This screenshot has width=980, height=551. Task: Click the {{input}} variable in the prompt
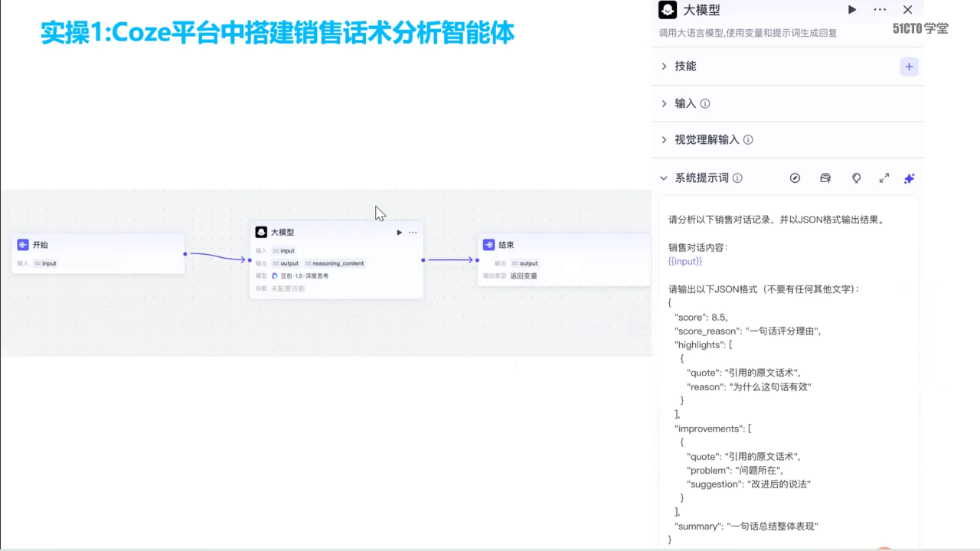point(685,262)
